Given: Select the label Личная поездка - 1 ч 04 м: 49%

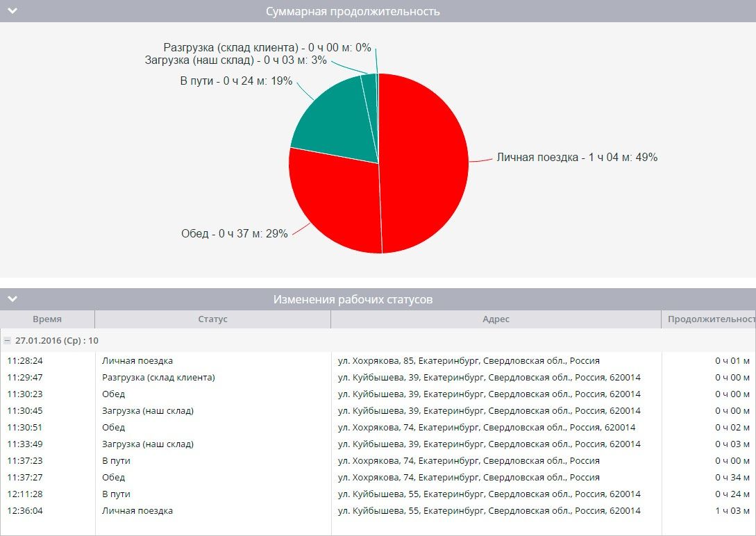Looking at the screenshot, I should pos(577,157).
